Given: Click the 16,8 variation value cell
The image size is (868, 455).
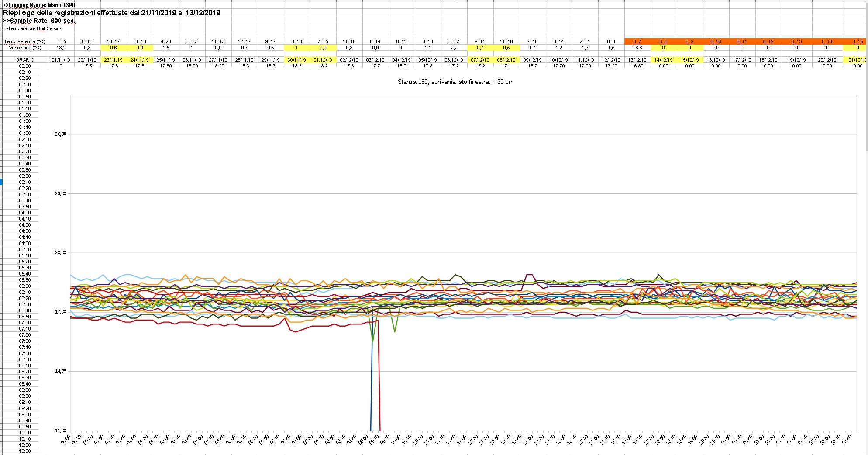Looking at the screenshot, I should click(x=637, y=48).
